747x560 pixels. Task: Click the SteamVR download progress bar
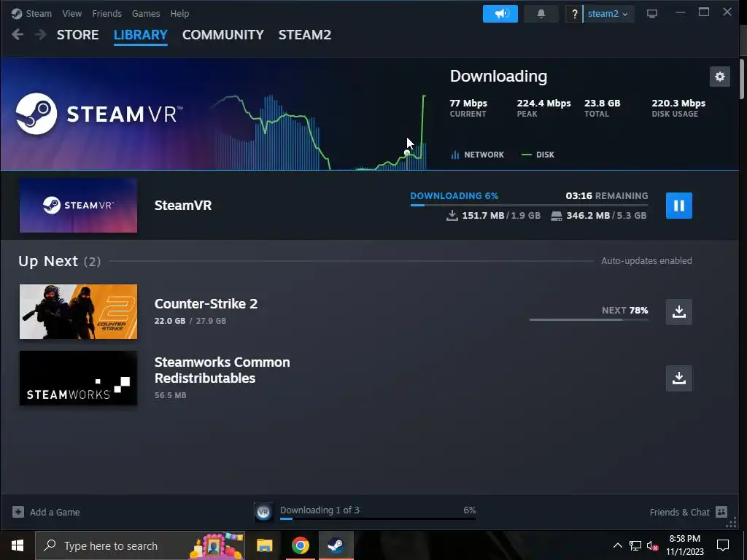(x=529, y=205)
